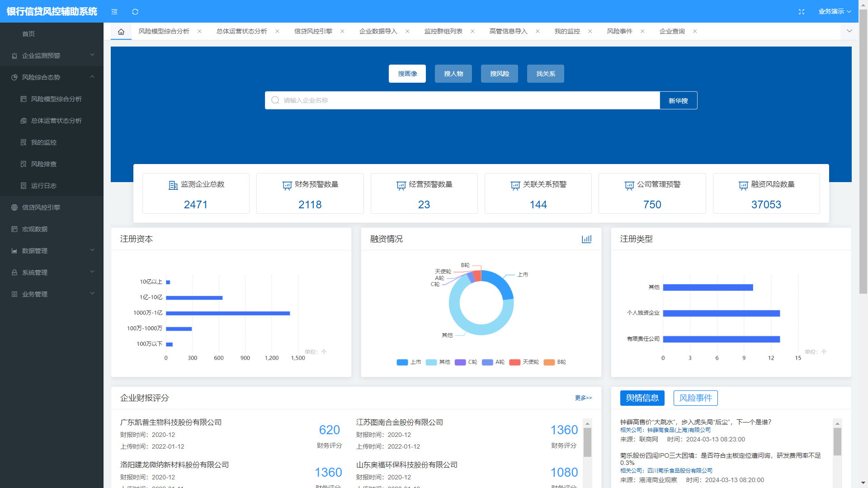The image size is (868, 488).
Task: Click the 运行日志 icon in the sidebar
Action: point(24,186)
